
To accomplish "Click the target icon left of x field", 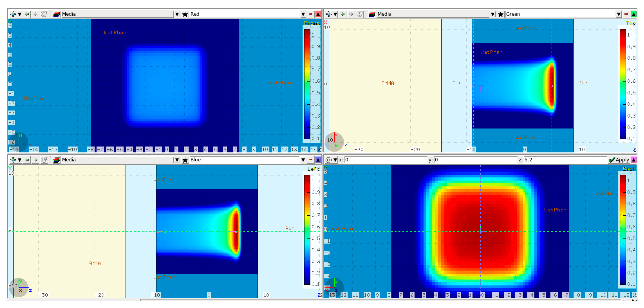I will point(329,160).
